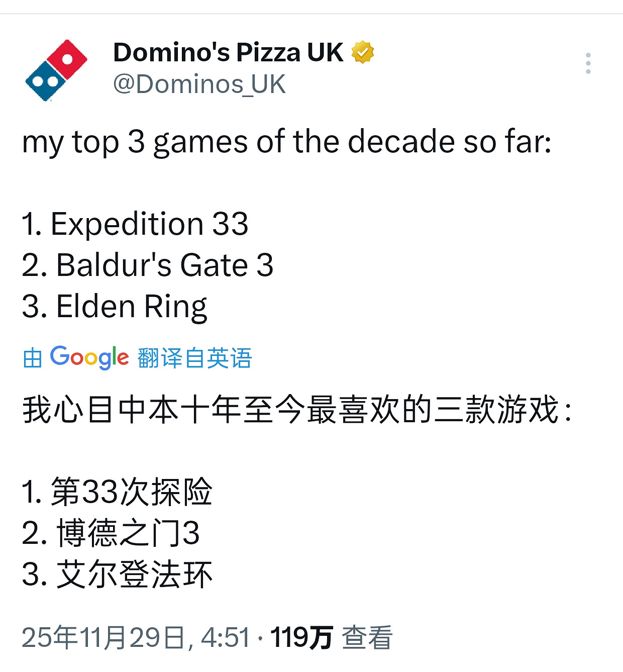The height and width of the screenshot is (672, 623).
Task: Open the three-dot more options menu
Action: tap(588, 64)
